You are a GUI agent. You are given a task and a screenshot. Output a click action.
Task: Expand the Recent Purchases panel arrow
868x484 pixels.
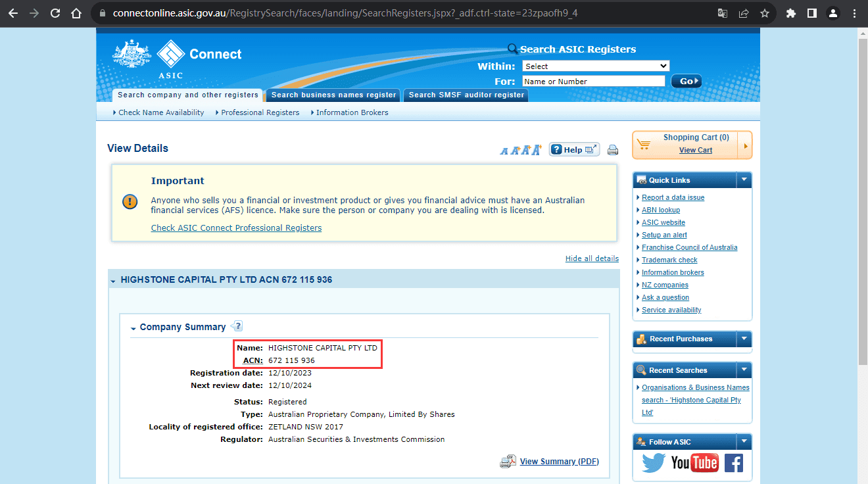[x=744, y=339]
